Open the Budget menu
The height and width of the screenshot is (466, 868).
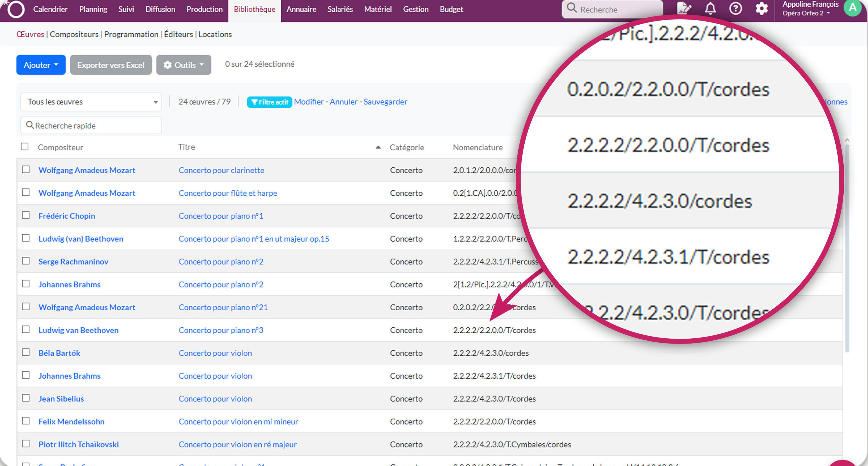click(x=451, y=9)
